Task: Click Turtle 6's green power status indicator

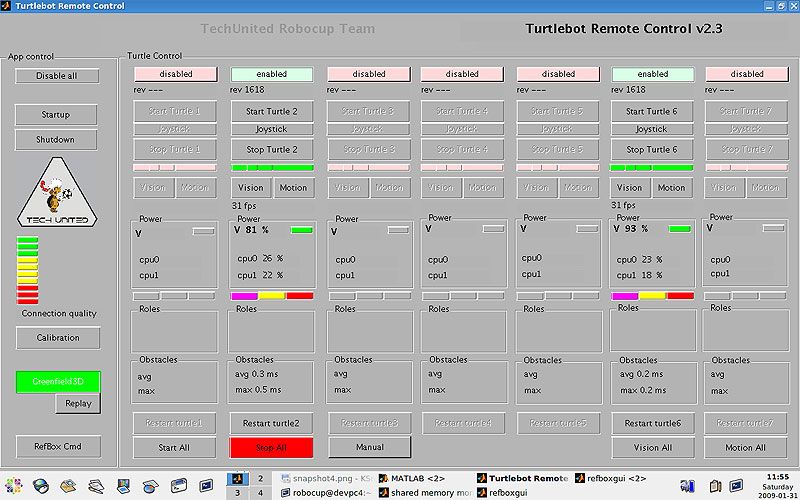Action: pyautogui.click(x=680, y=230)
